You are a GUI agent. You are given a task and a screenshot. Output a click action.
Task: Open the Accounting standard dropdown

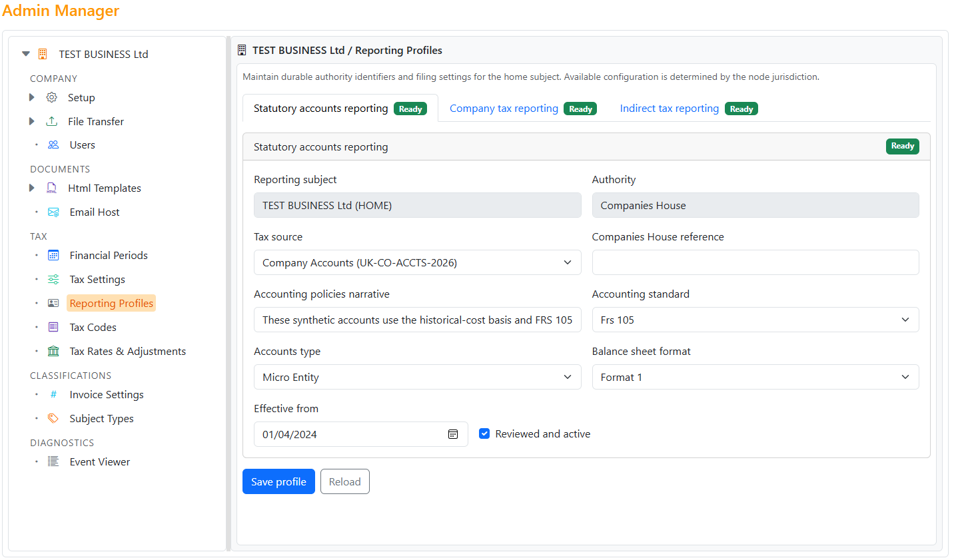click(755, 320)
